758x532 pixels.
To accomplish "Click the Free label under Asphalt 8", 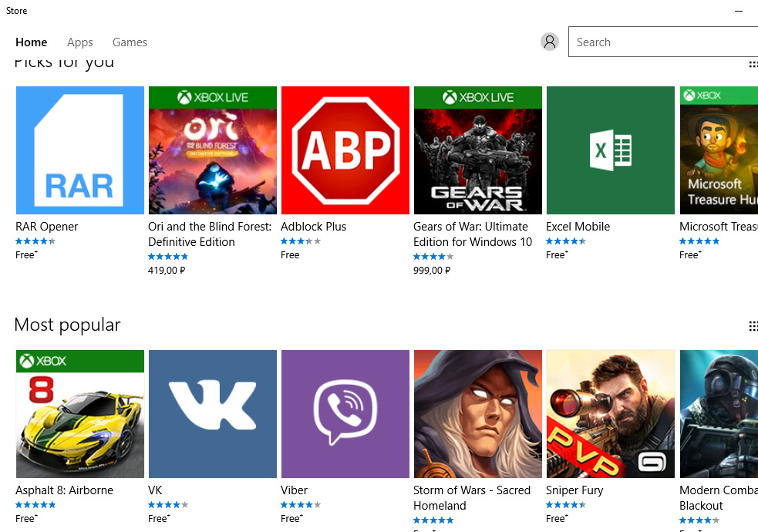I will [26, 518].
